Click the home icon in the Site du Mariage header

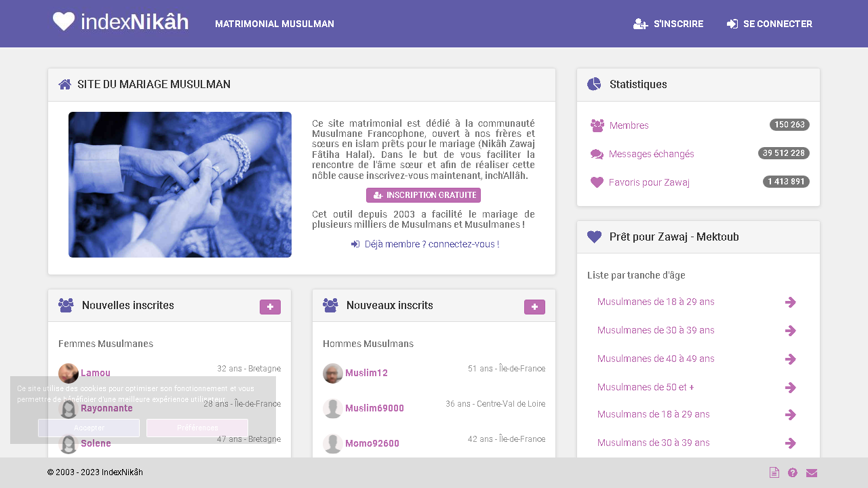tap(65, 84)
